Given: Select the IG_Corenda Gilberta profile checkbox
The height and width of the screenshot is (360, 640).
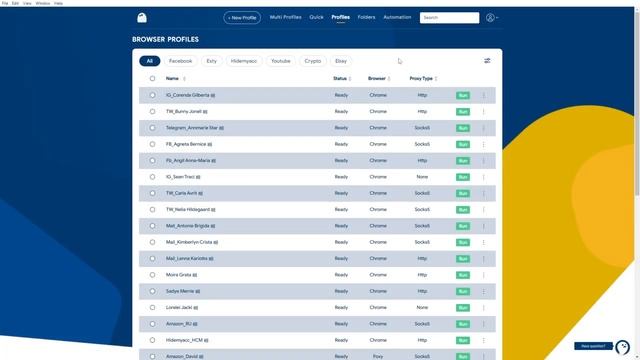Looking at the screenshot, I should pyautogui.click(x=152, y=95).
